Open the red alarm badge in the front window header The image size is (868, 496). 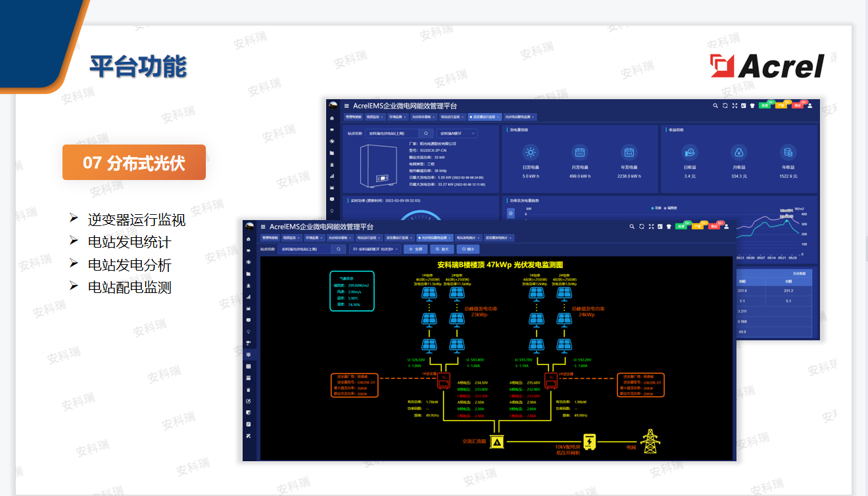pyautogui.click(x=715, y=227)
